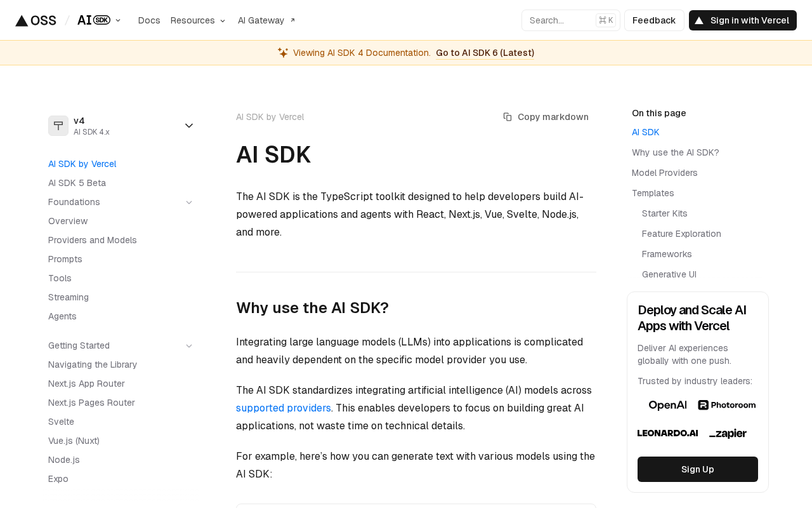The image size is (812, 508).
Task: Open the Resources dropdown menu
Action: 198,20
